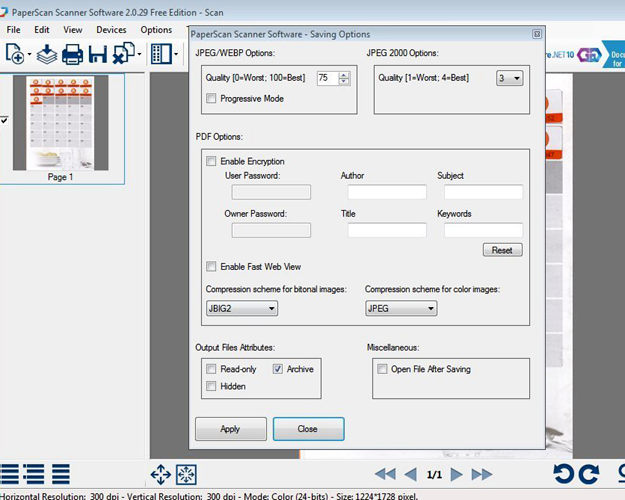Toggle the Page 1 thumbnail selection checkbox
Image resolution: width=625 pixels, height=500 pixels.
(4, 120)
